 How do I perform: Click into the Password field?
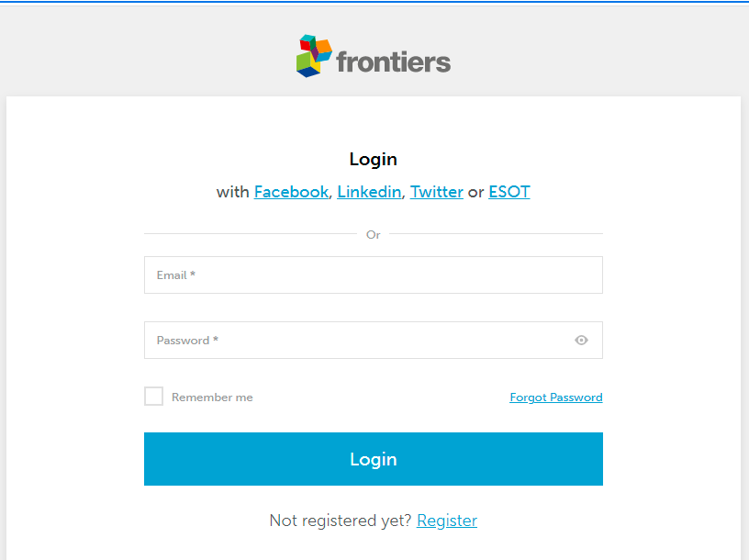click(358, 341)
